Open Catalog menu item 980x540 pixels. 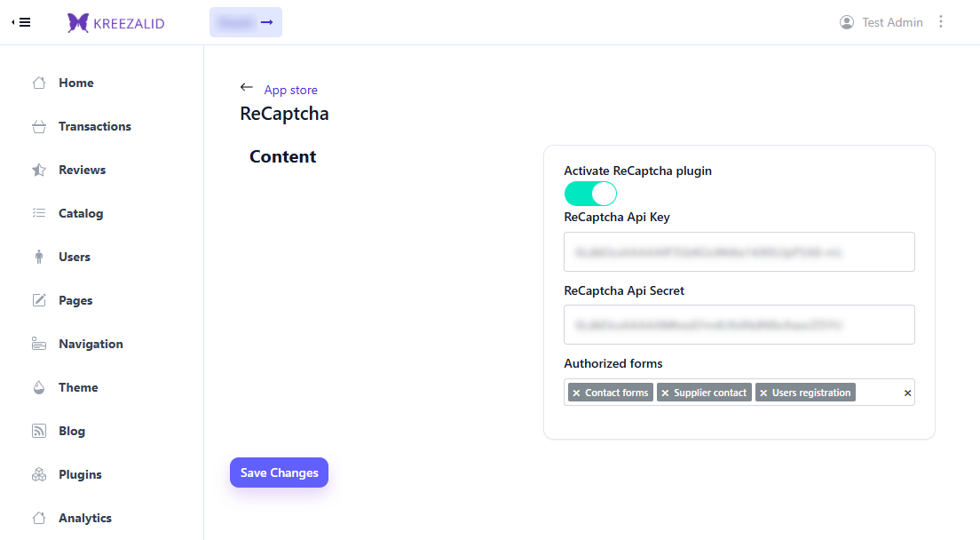click(81, 213)
